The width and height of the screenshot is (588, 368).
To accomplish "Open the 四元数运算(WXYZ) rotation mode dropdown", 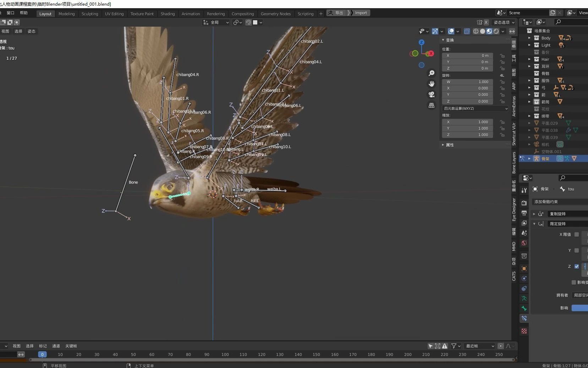I will pos(476,109).
